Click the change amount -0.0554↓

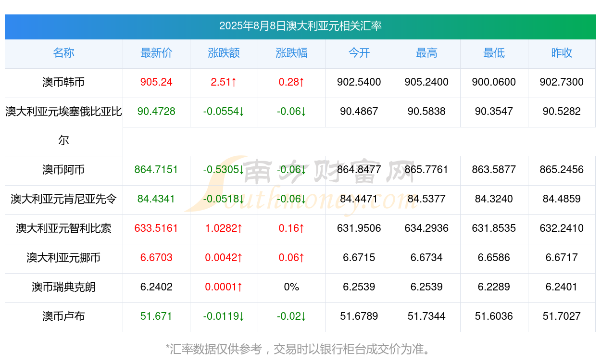tap(224, 112)
